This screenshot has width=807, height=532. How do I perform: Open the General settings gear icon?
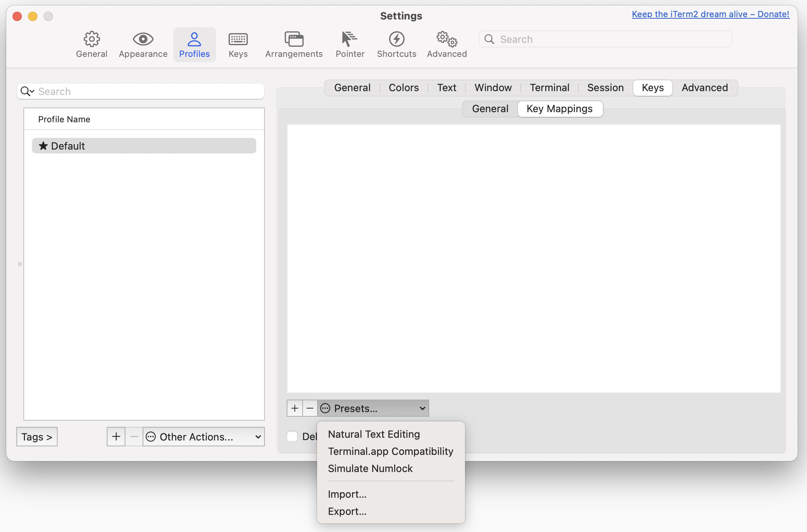92,39
